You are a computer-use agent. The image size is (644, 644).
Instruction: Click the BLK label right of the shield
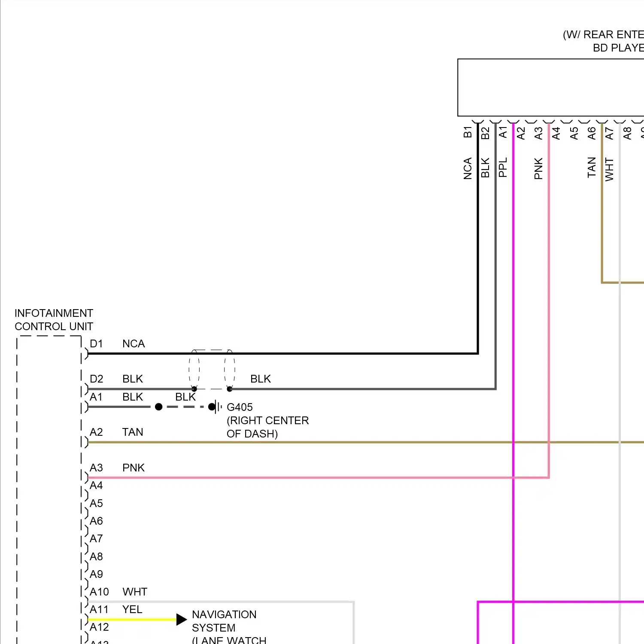pyautogui.click(x=261, y=379)
